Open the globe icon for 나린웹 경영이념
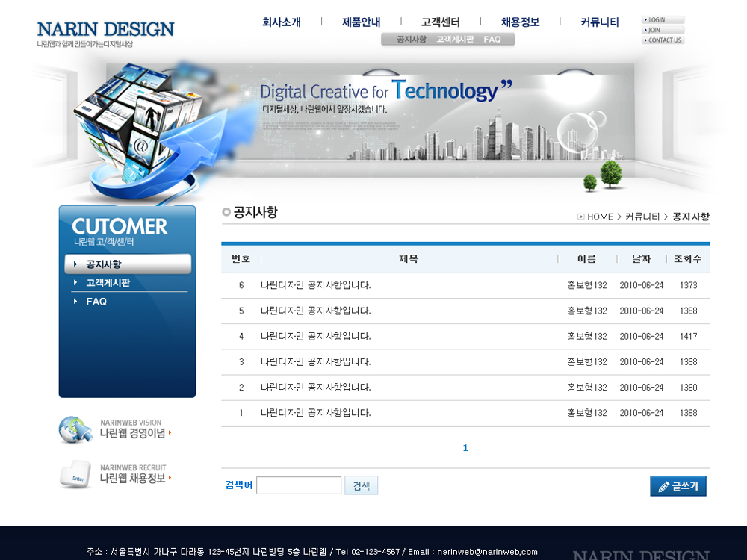This screenshot has width=747, height=560. pos(75,429)
